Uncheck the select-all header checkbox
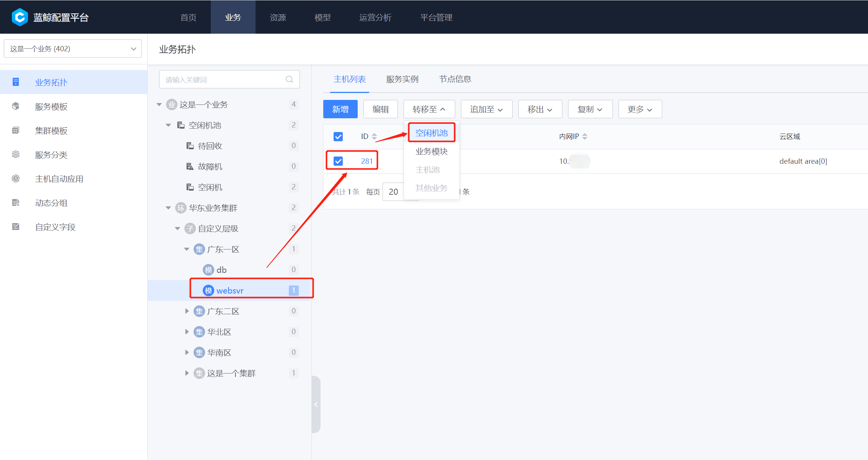 (338, 137)
